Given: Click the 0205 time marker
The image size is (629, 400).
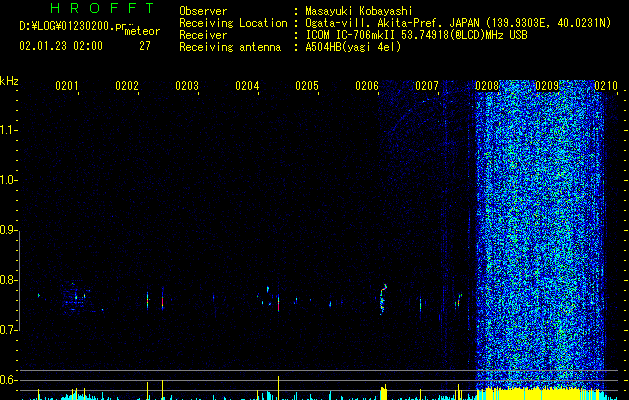Looking at the screenshot, I should [x=307, y=86].
